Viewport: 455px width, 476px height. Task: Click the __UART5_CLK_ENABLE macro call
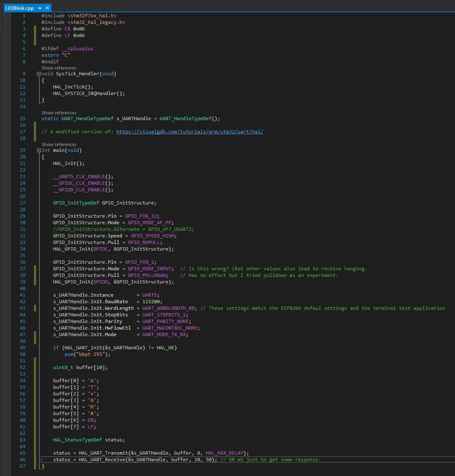(79, 176)
